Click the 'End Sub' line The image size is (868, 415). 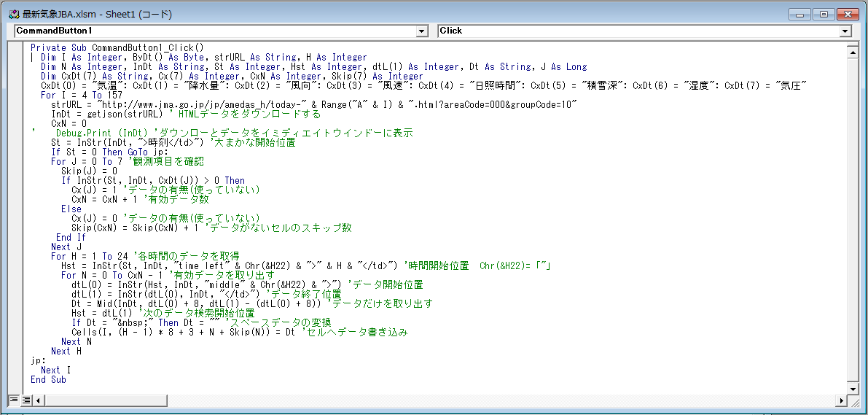coord(48,379)
